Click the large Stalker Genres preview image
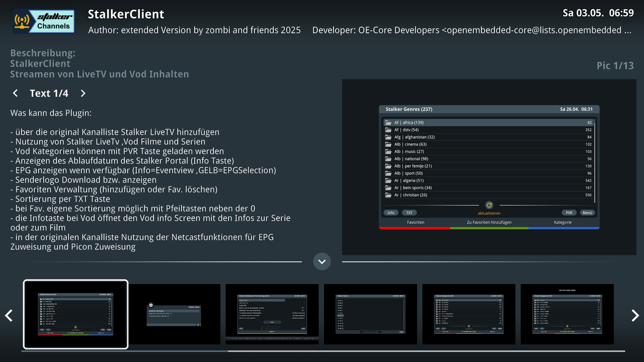Viewport: 644px width, 362px height. point(489,167)
